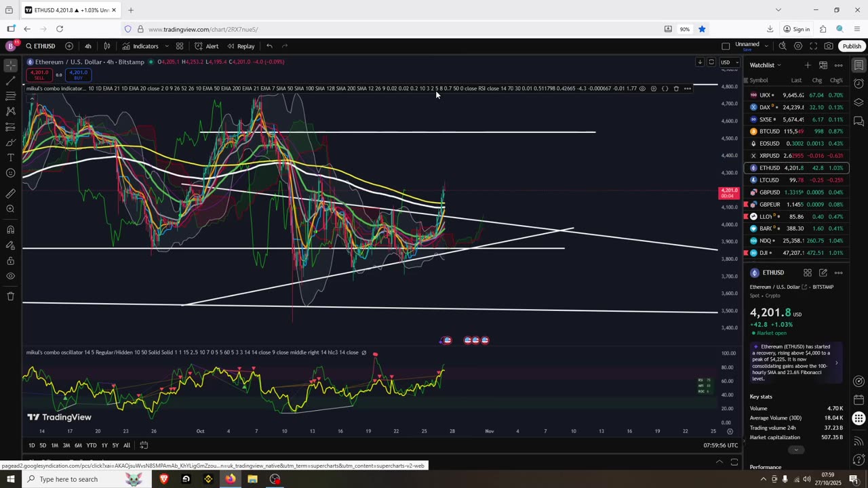View mikul's combo indicator source code
Screen dimensions: 868x488
(665, 88)
